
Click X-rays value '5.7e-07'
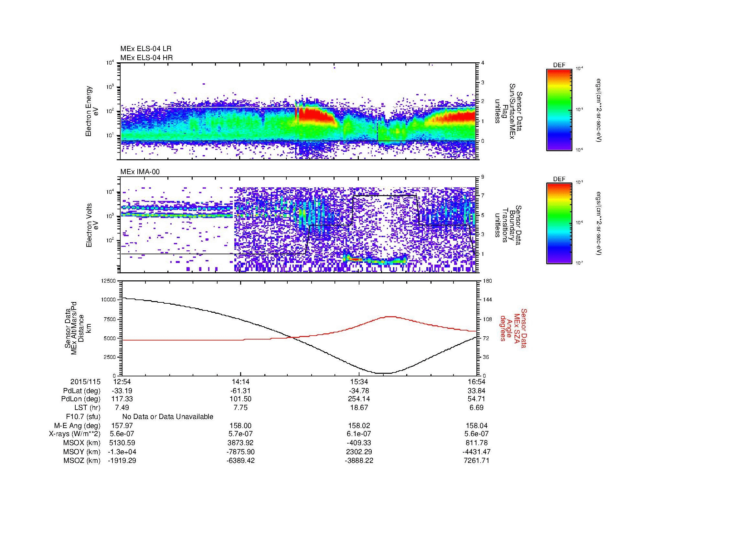(240, 434)
